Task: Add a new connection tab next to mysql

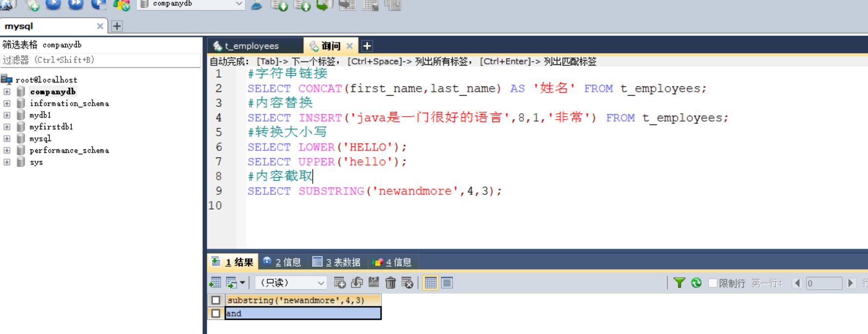Action: point(117,26)
